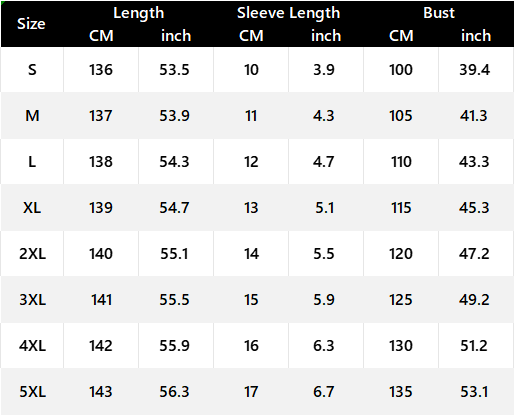Select the 6.7 inch sleeve cell

[324, 392]
